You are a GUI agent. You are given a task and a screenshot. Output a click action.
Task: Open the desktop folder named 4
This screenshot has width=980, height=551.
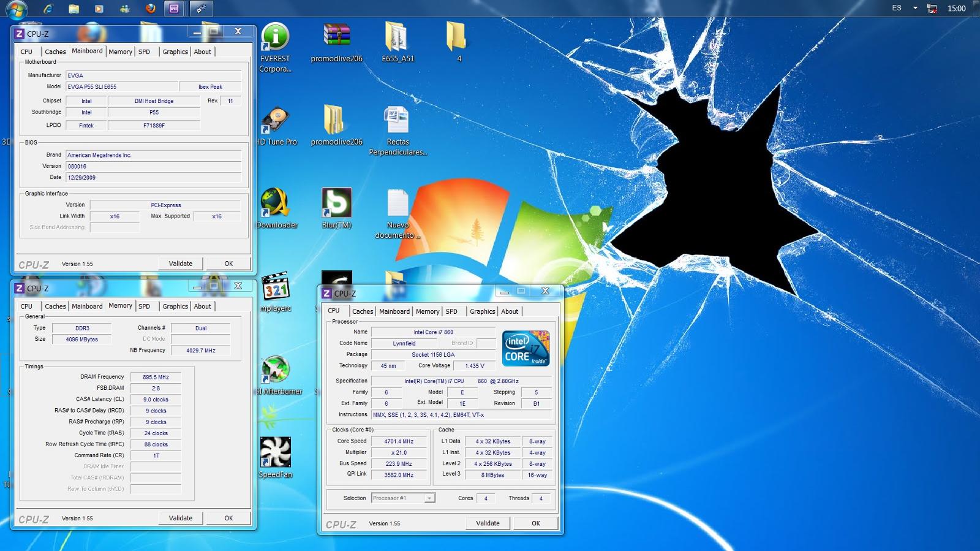coord(458,43)
